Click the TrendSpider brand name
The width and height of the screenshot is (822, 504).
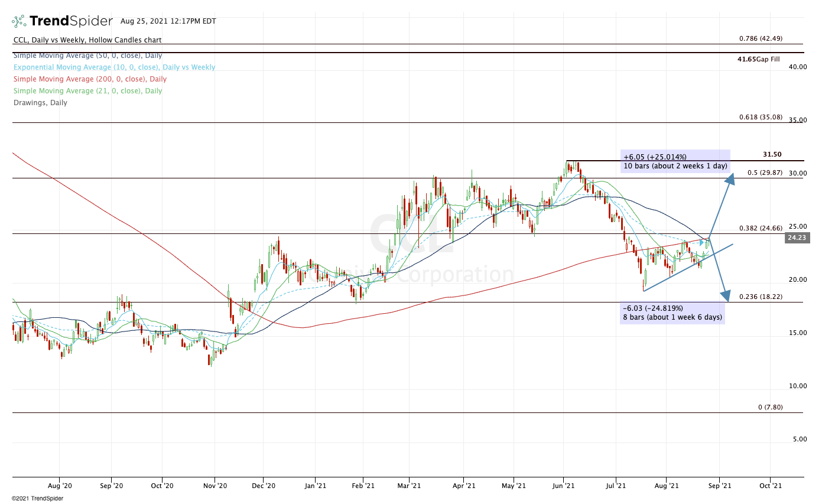[71, 21]
